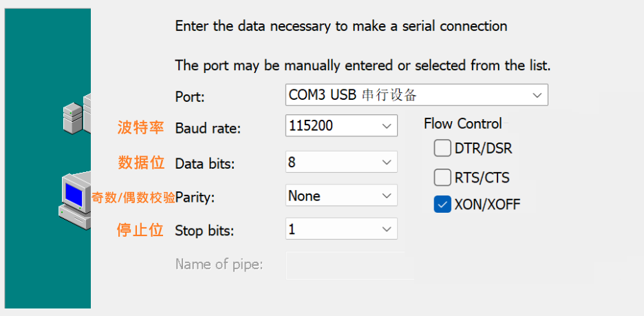This screenshot has height=316, width=644.
Task: Open the Data bits dropdown showing 8
Action: click(341, 162)
